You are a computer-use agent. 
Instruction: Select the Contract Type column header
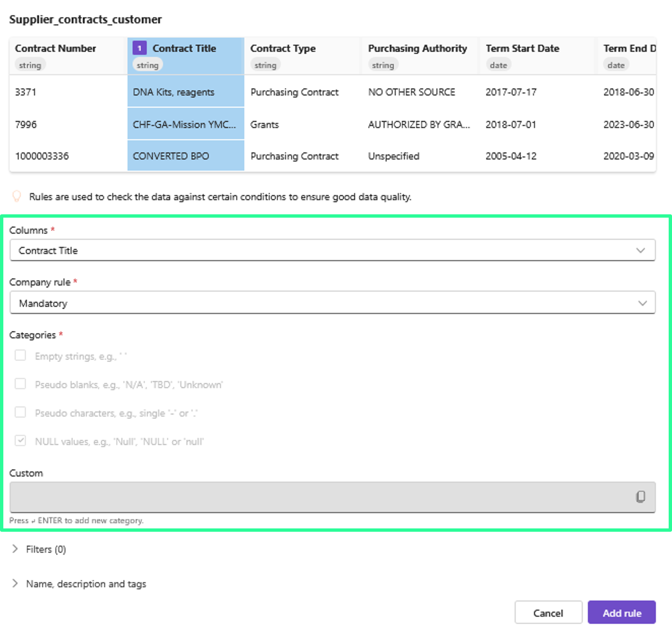click(283, 48)
